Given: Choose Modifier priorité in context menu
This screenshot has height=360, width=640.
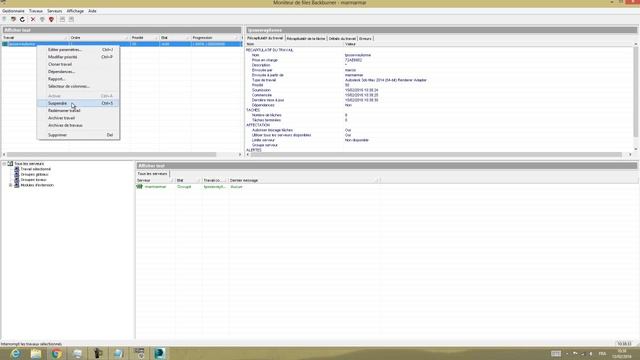Looking at the screenshot, I should point(78,57).
